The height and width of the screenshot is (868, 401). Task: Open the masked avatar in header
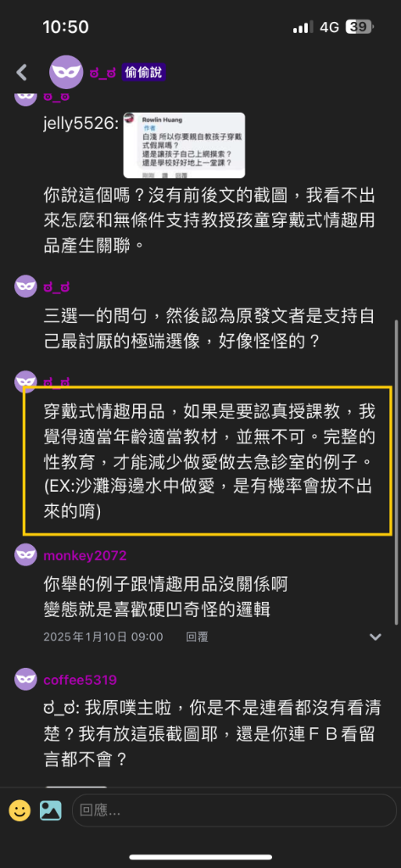pyautogui.click(x=66, y=73)
